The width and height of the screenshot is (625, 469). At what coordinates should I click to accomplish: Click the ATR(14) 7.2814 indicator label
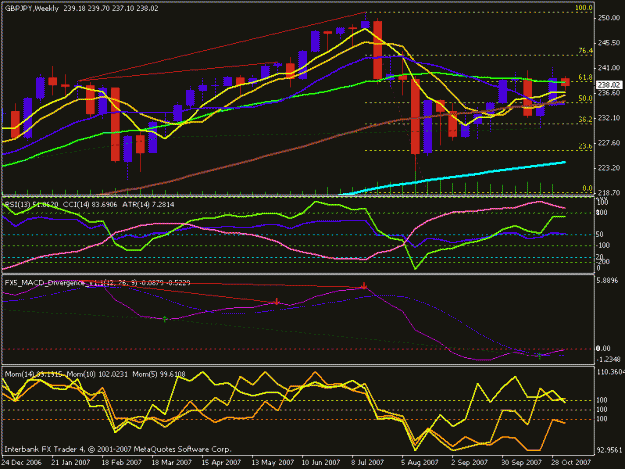pyautogui.click(x=148, y=205)
